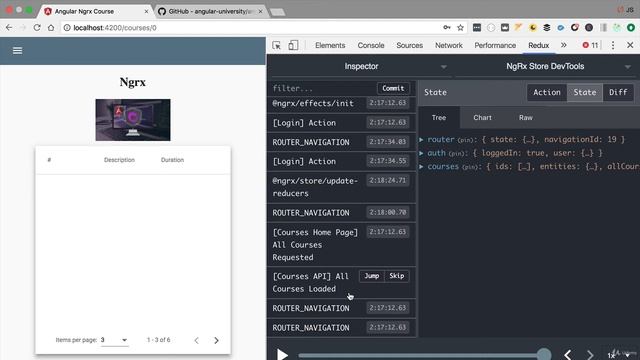
Task: Click the stacked layers extension icon
Action: pyautogui.click(x=547, y=28)
